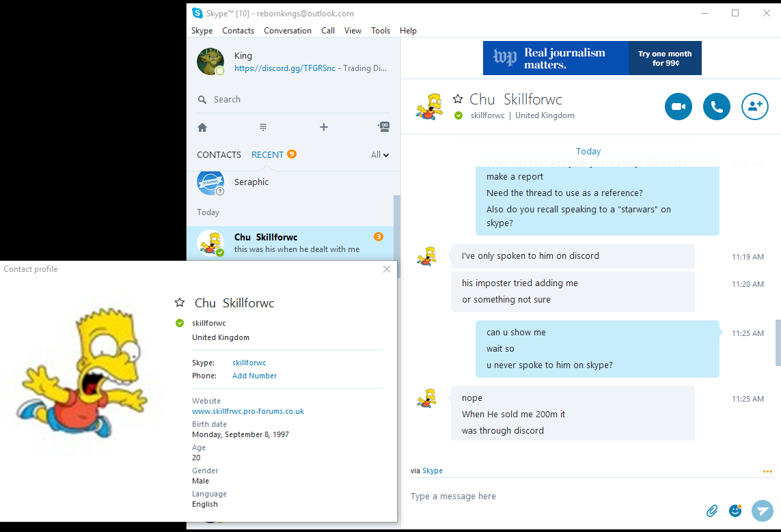The width and height of the screenshot is (781, 532).
Task: Click the Chu Skillforwc name in chat header
Action: tap(515, 100)
